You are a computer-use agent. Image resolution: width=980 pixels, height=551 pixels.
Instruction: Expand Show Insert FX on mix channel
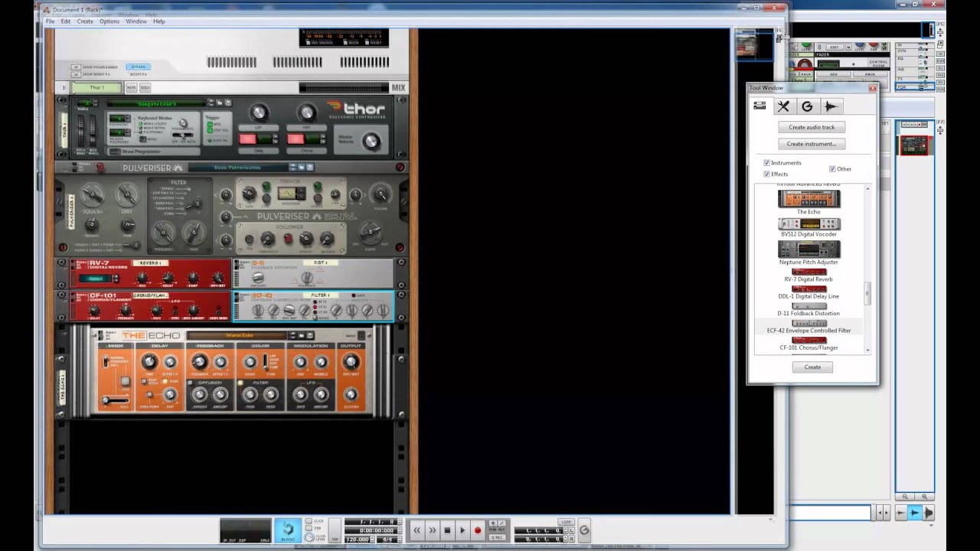pos(76,74)
